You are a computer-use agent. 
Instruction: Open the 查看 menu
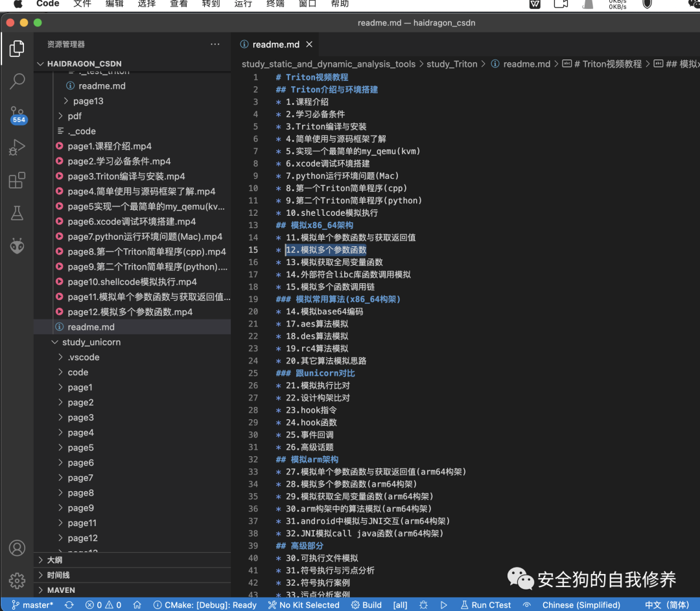click(x=179, y=4)
